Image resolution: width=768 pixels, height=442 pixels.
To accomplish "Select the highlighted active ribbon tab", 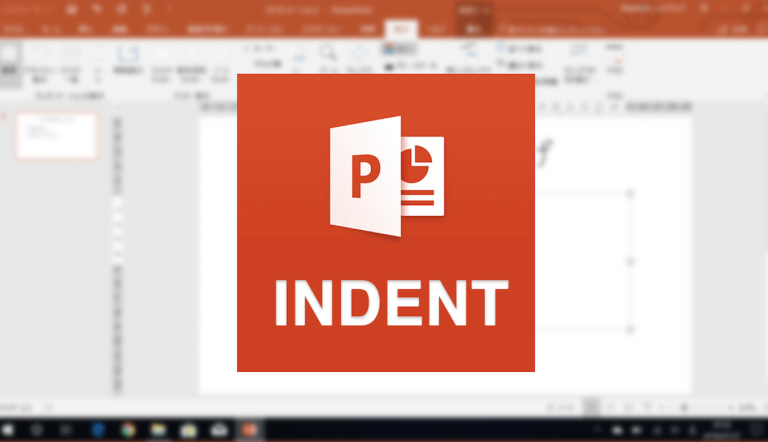I will coord(401,30).
